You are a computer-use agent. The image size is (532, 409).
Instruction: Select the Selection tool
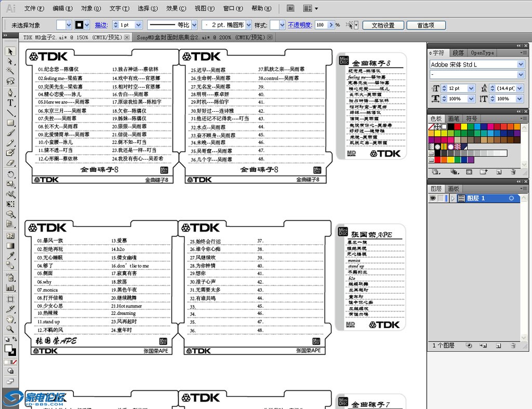[10, 51]
